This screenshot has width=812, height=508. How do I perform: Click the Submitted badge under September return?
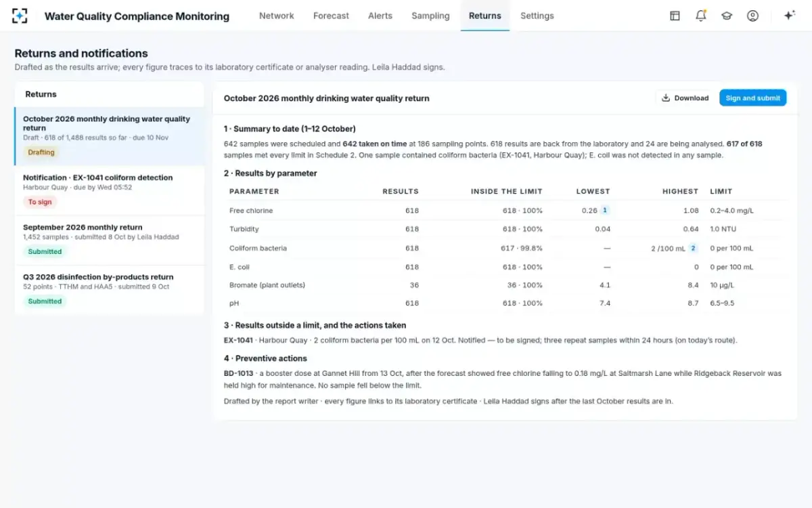[45, 251]
